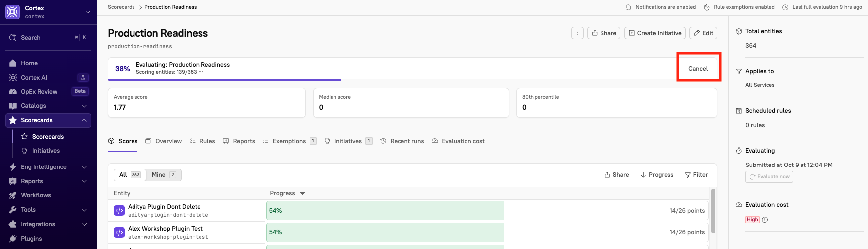
Task: Click the Cortex logo icon
Action: click(12, 12)
